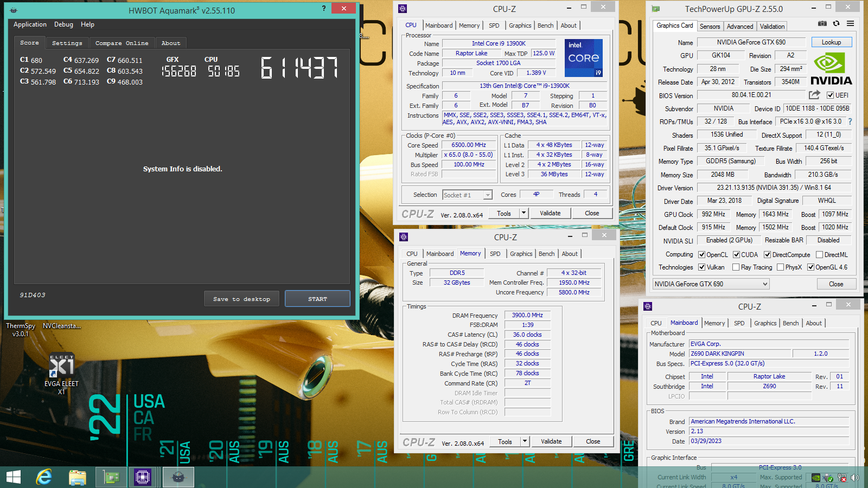Image resolution: width=868 pixels, height=488 pixels.
Task: Click the NVIDIA logo in GPU-Z
Action: (x=831, y=69)
